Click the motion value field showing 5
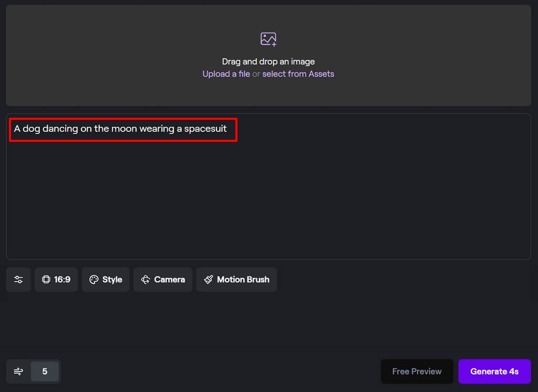 45,372
